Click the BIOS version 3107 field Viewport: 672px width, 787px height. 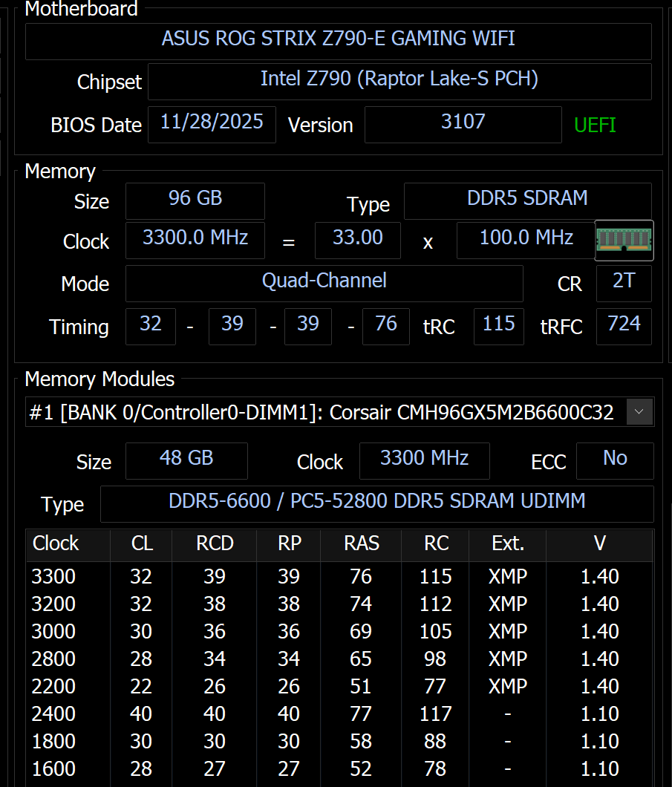point(463,123)
